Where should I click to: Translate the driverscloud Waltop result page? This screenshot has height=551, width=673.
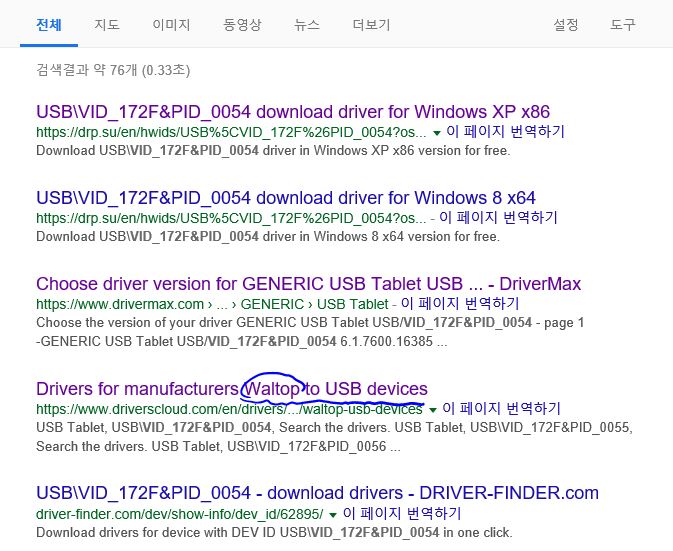pyautogui.click(x=502, y=409)
